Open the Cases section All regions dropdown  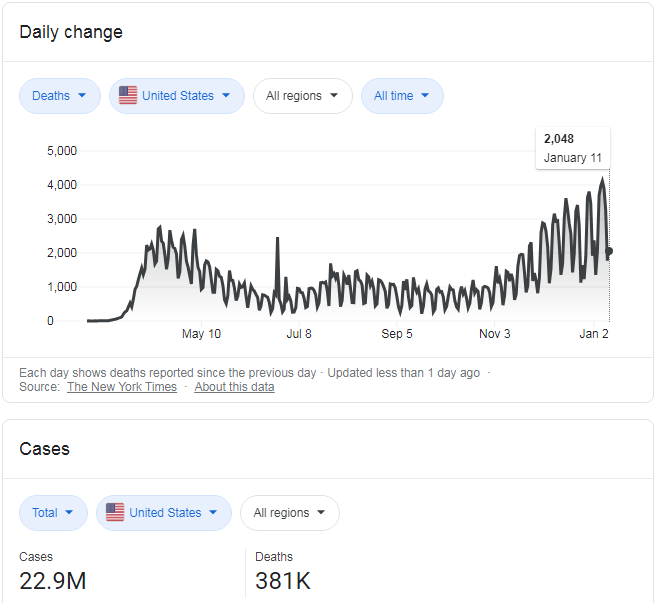(290, 513)
